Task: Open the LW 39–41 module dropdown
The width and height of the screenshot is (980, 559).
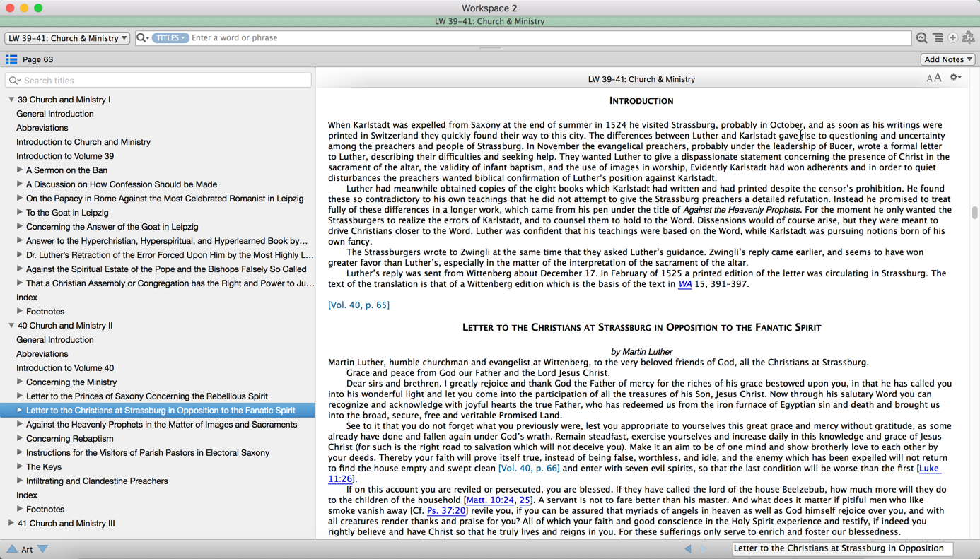Action: (67, 38)
